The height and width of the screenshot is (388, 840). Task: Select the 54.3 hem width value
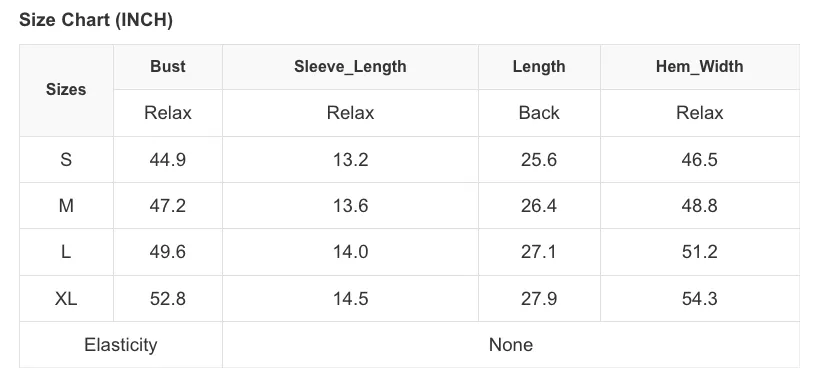point(700,299)
